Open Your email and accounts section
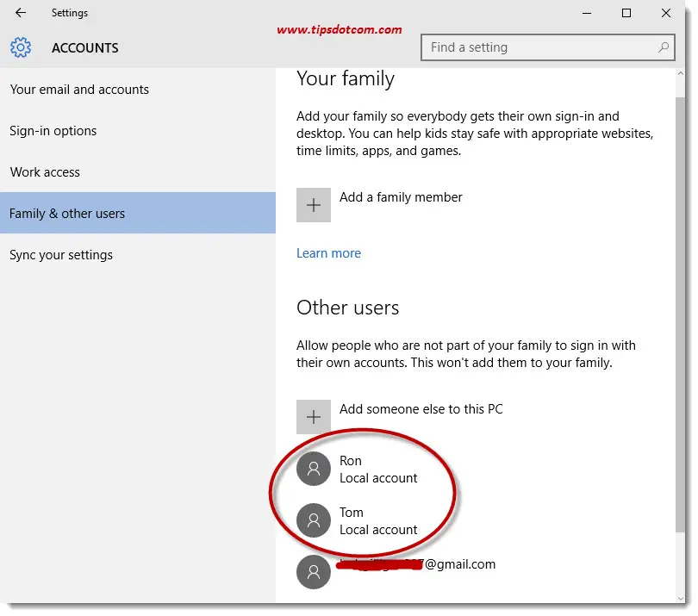The image size is (698, 616). (x=138, y=90)
